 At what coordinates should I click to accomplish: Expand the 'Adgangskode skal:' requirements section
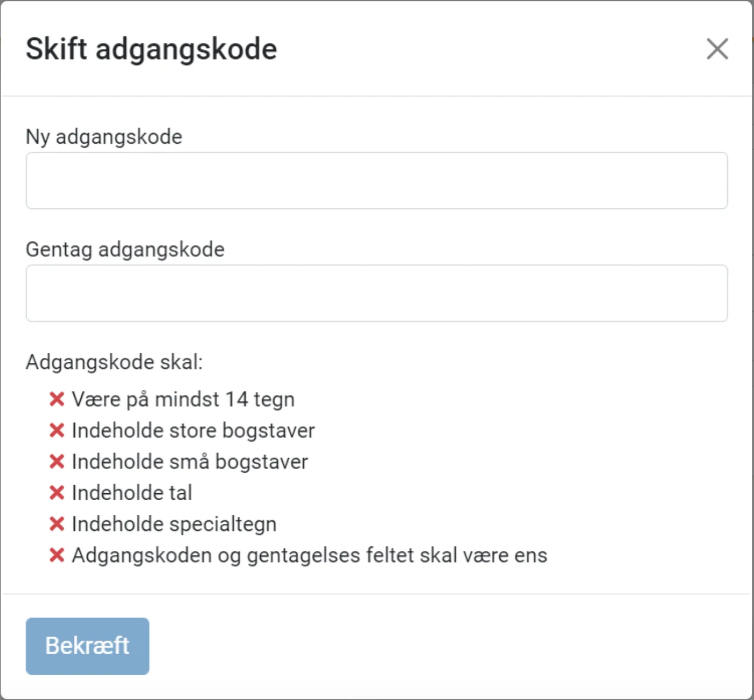114,362
